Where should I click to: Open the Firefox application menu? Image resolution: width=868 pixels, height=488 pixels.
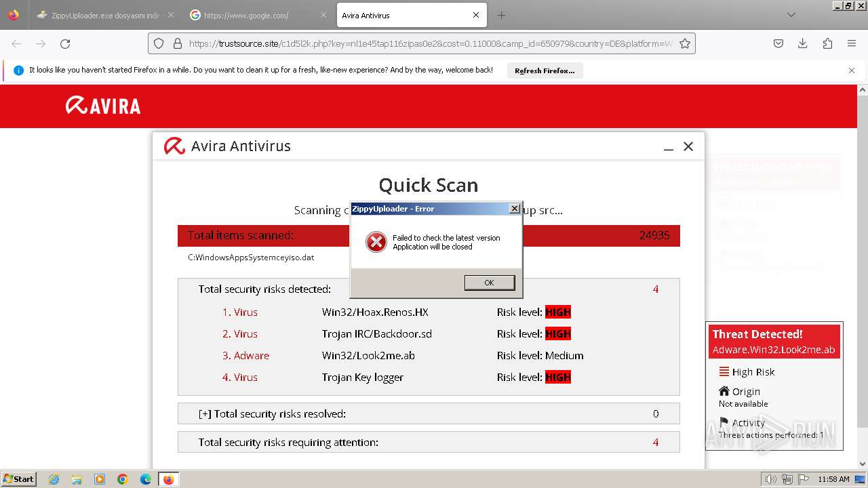click(852, 43)
